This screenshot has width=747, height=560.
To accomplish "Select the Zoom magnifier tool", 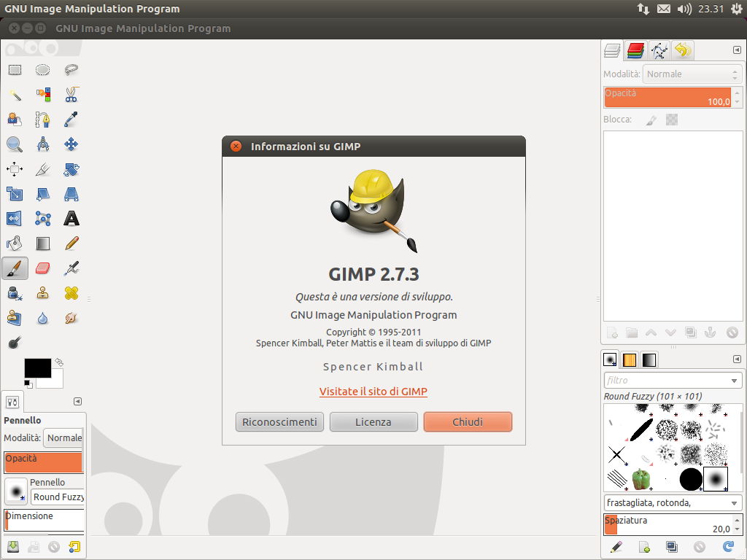I will (15, 144).
